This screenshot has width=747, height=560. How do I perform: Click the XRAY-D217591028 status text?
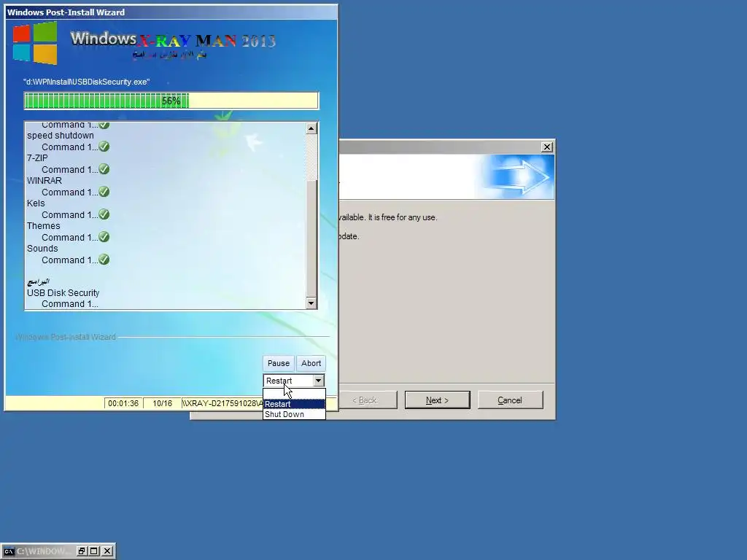222,403
